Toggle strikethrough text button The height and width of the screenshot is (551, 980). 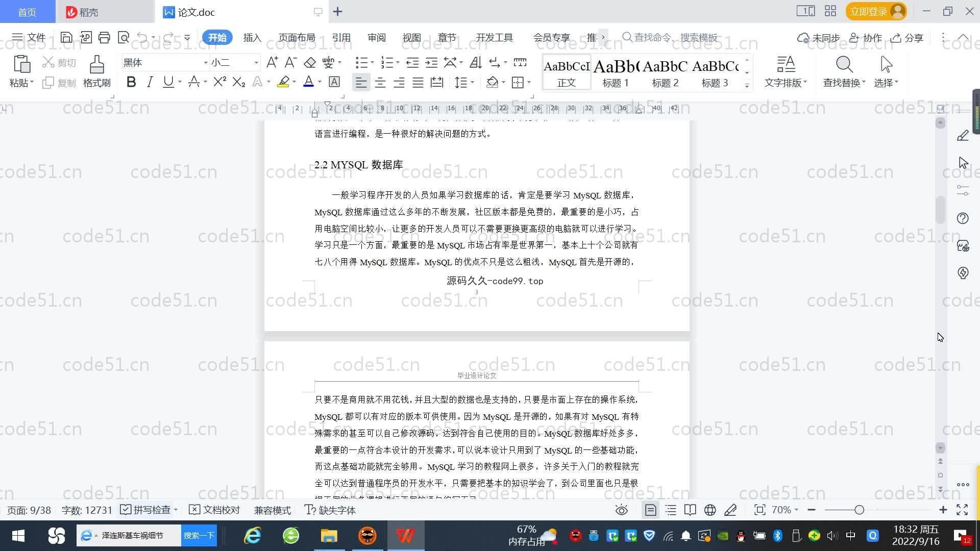[193, 82]
